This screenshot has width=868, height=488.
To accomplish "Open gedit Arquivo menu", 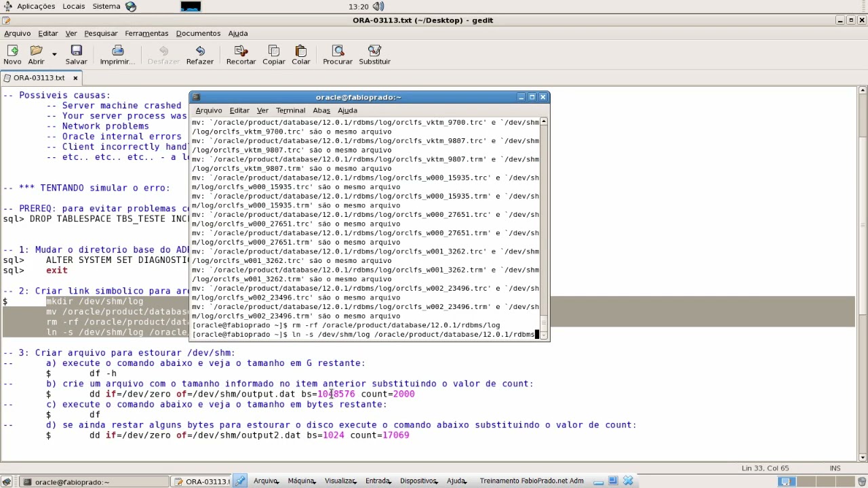I will [18, 33].
